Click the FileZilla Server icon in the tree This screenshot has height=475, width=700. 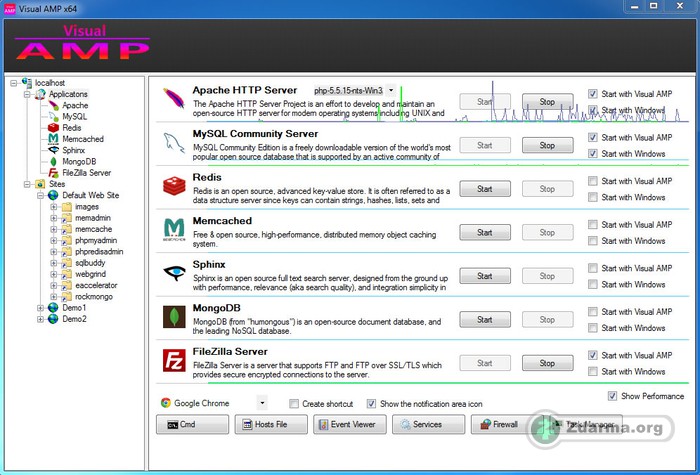pos(53,173)
